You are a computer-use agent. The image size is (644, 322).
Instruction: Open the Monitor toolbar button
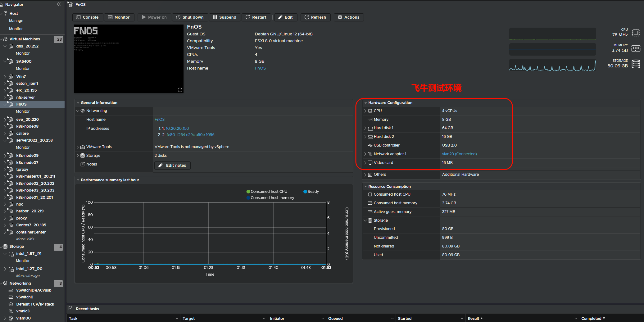[x=119, y=17]
